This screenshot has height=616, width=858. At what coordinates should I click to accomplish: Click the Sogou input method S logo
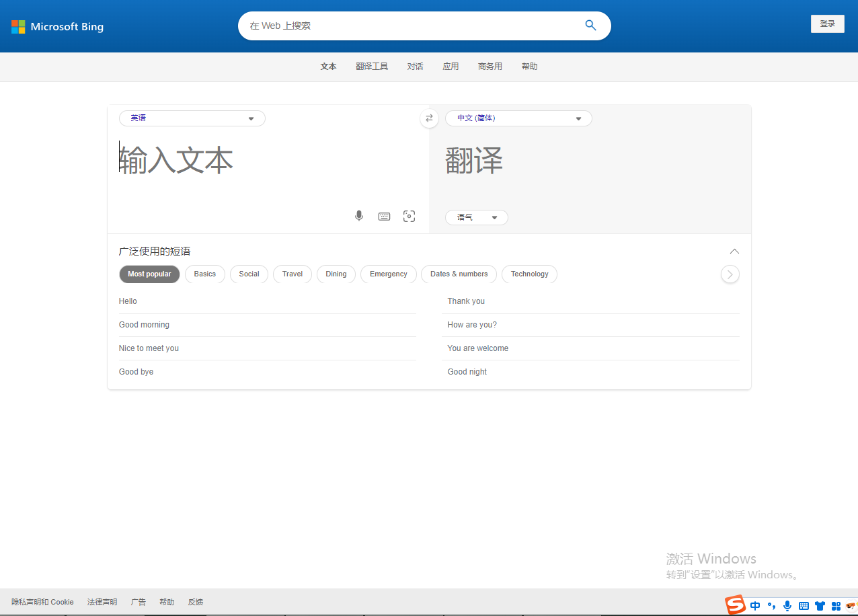(735, 605)
